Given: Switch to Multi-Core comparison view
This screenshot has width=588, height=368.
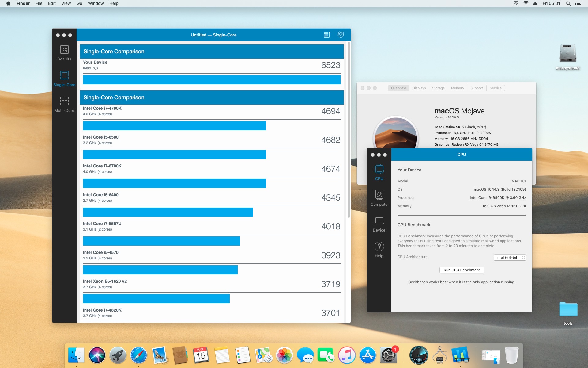Looking at the screenshot, I should (64, 104).
